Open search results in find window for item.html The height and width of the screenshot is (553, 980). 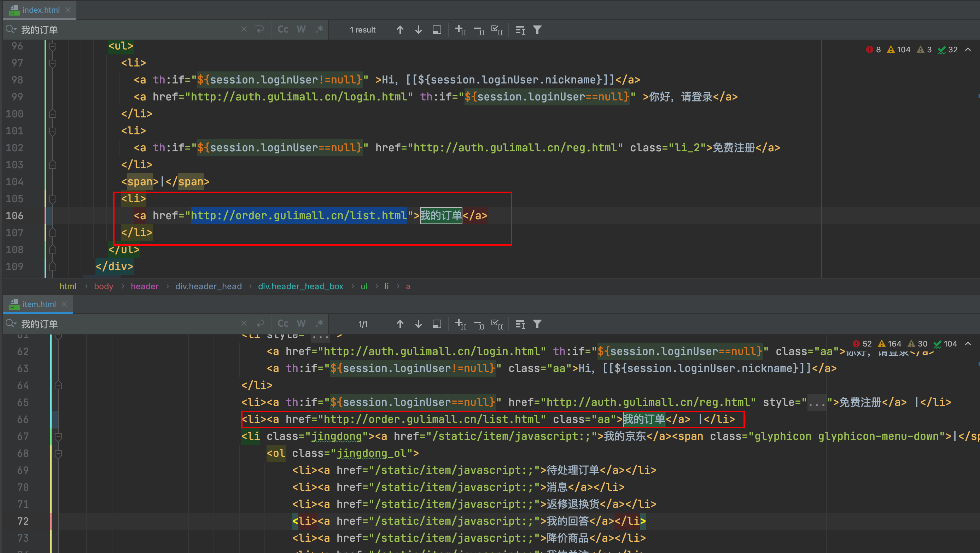437,324
